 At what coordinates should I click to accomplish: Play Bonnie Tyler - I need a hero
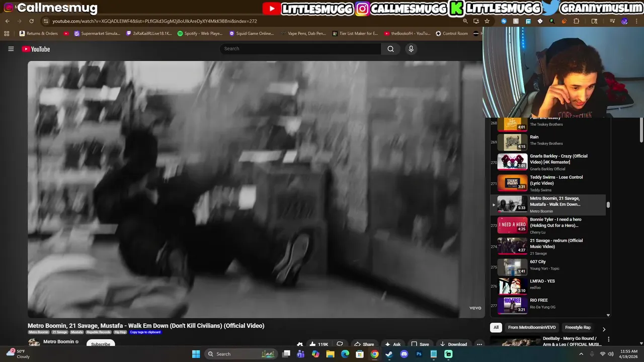[x=548, y=225]
